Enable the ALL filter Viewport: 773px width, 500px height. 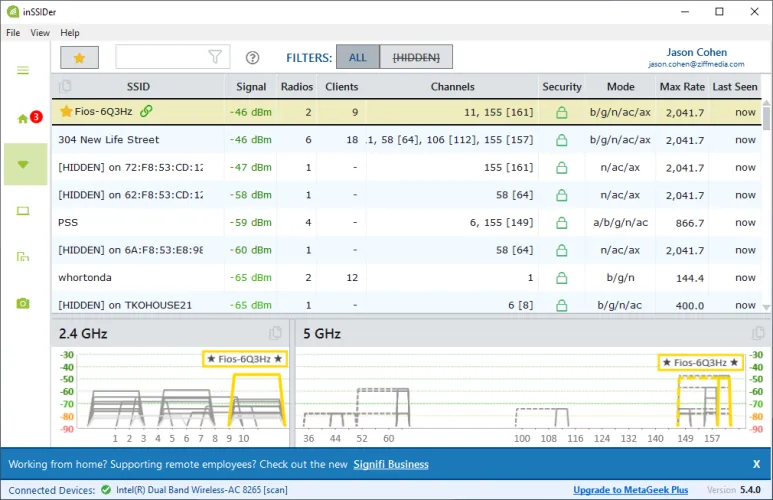pos(357,58)
